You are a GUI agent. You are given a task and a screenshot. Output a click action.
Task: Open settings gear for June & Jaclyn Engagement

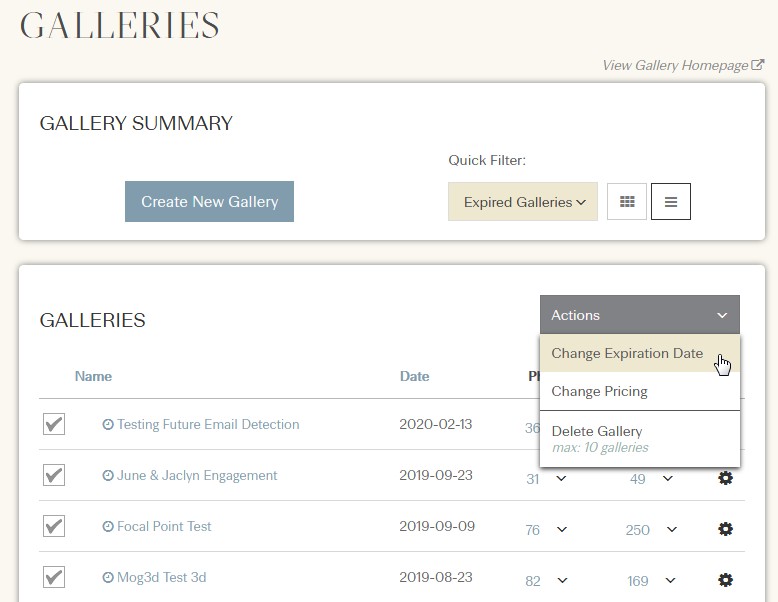(725, 478)
